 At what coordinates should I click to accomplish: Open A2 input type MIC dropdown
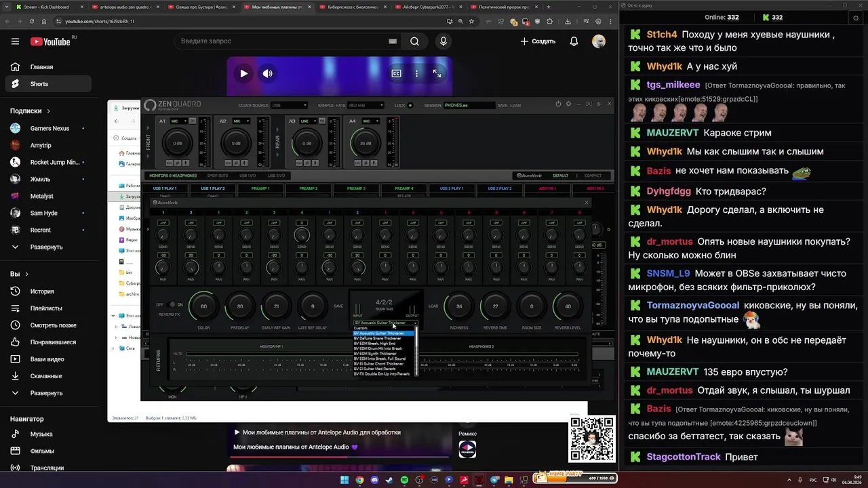click(241, 121)
